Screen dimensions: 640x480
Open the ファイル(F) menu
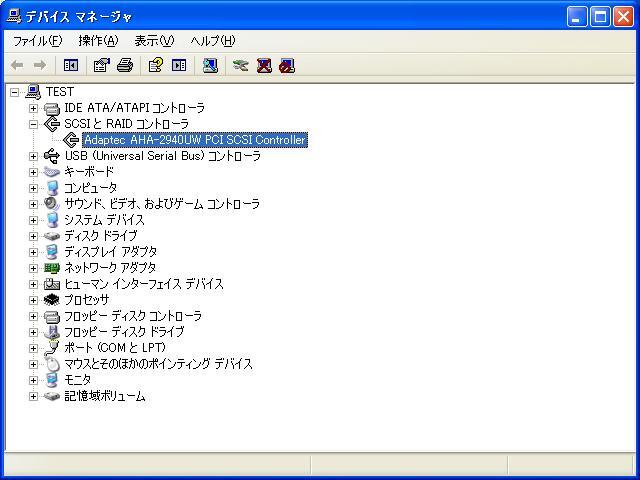[38, 41]
